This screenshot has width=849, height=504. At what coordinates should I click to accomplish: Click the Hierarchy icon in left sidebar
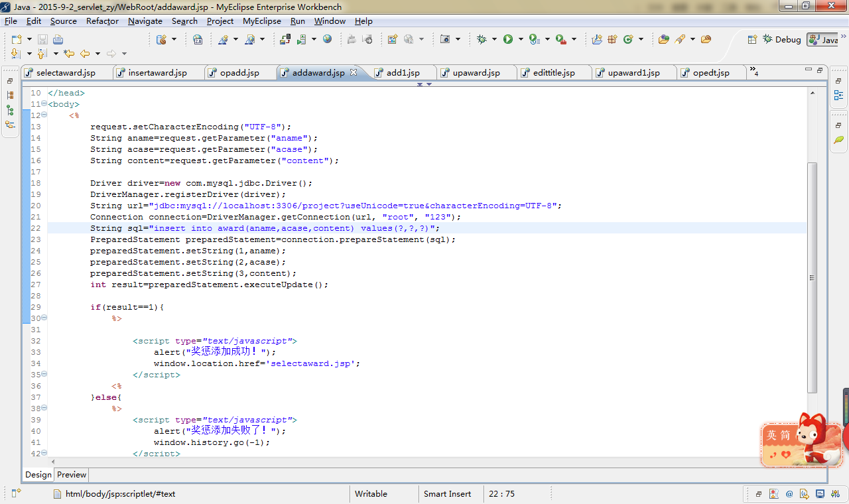tap(10, 110)
